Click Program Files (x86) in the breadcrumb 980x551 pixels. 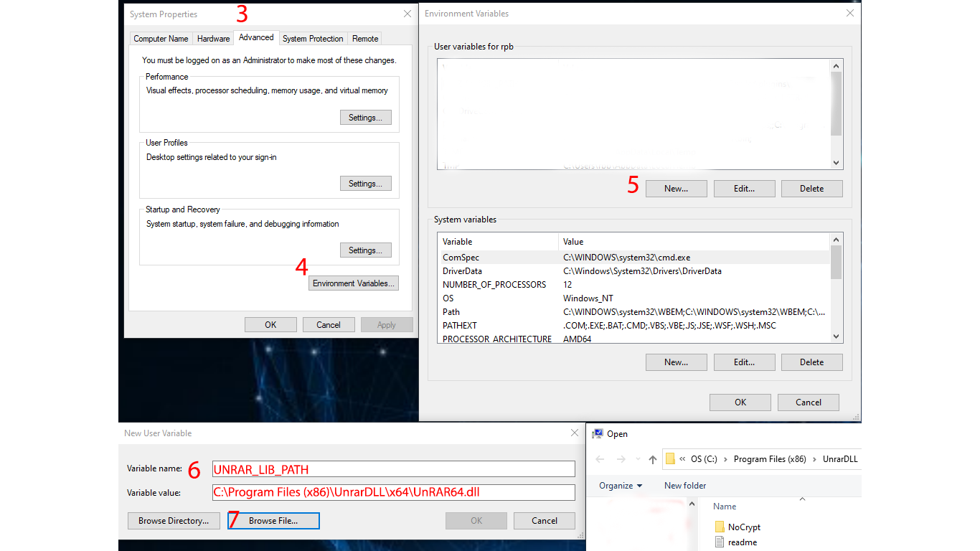(x=770, y=459)
